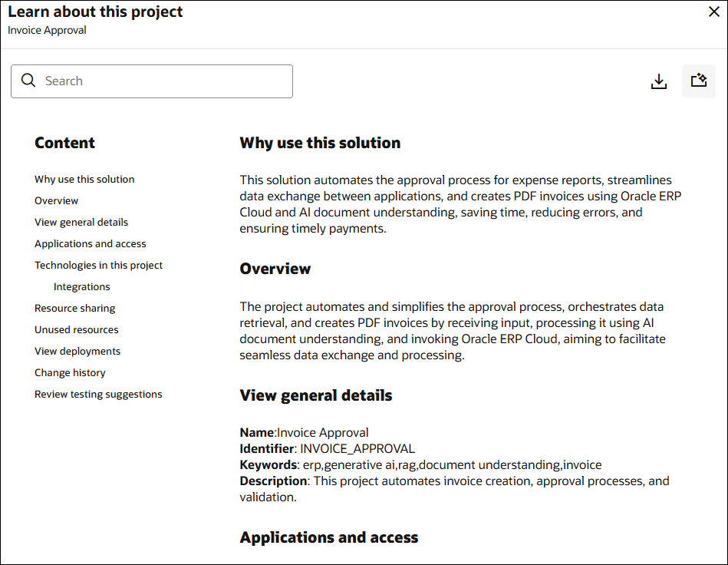This screenshot has width=728, height=565.
Task: Click the Applications and access heading
Action: click(328, 537)
